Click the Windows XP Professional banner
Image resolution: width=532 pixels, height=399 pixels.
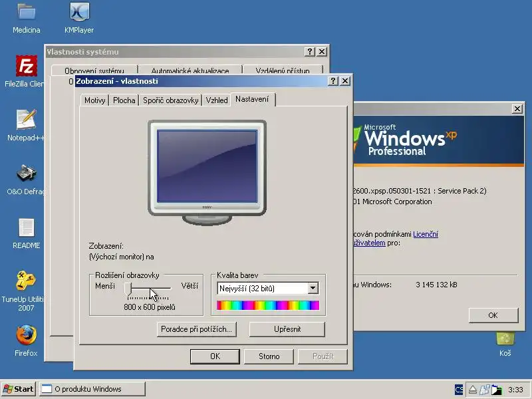pos(439,141)
